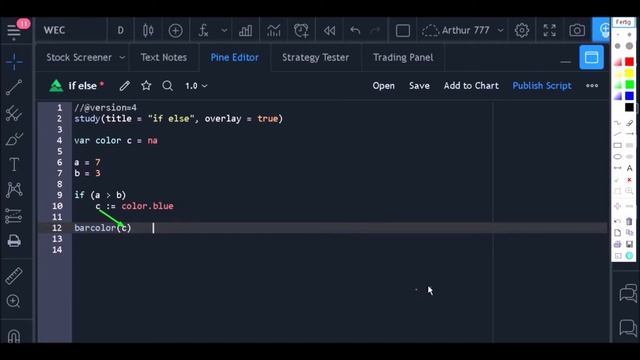
Task: Enter fullscreen mode icon
Action: click(549, 30)
